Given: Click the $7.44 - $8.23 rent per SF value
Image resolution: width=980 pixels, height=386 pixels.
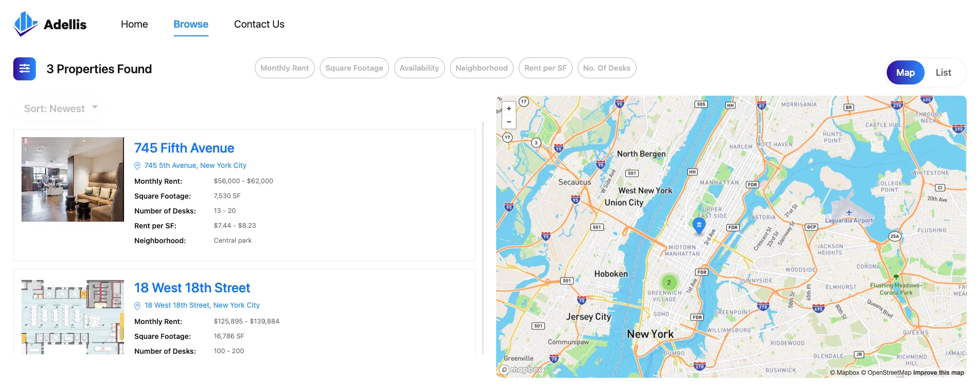Looking at the screenshot, I should [235, 226].
